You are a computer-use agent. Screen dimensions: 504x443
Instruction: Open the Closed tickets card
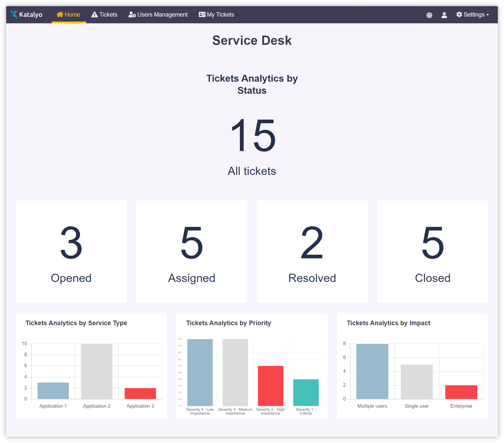[433, 251]
